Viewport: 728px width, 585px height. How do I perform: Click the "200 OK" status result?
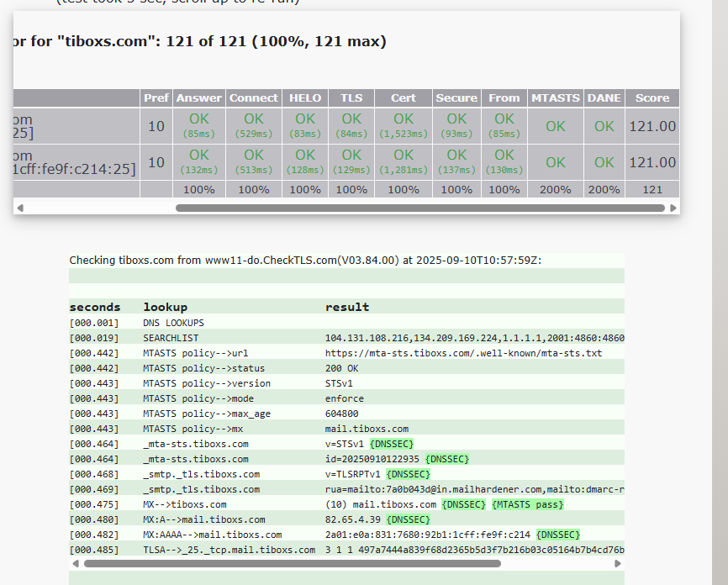click(x=341, y=368)
